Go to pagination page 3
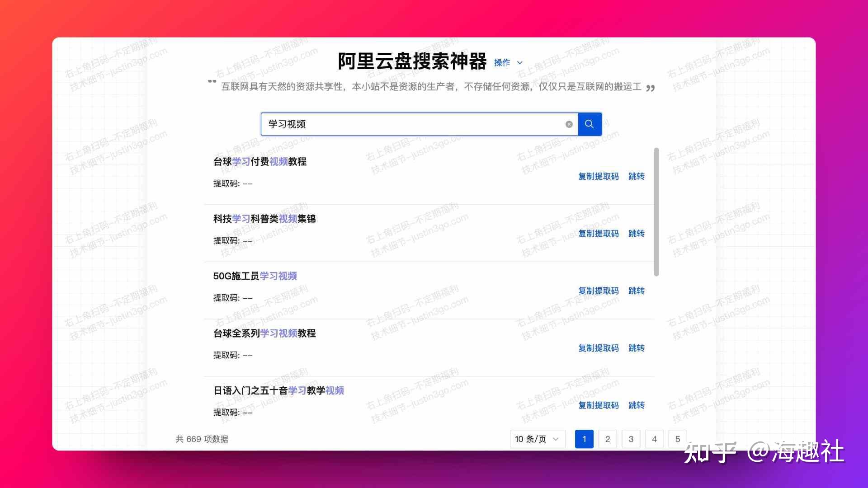 click(631, 439)
